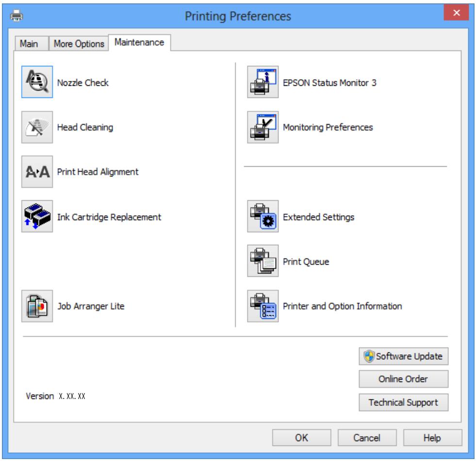Screen dimensions: 476x461
Task: Open Ink Cartridge Replacement icon
Action: click(x=37, y=216)
